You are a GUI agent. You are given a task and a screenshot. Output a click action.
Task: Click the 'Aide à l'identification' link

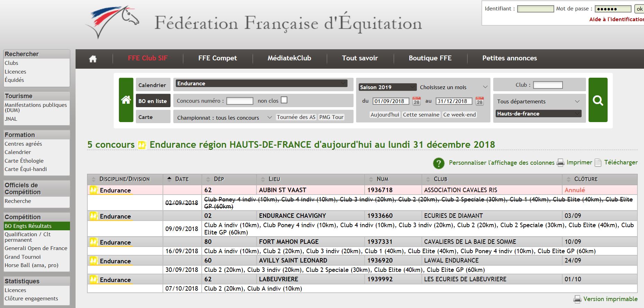click(617, 19)
